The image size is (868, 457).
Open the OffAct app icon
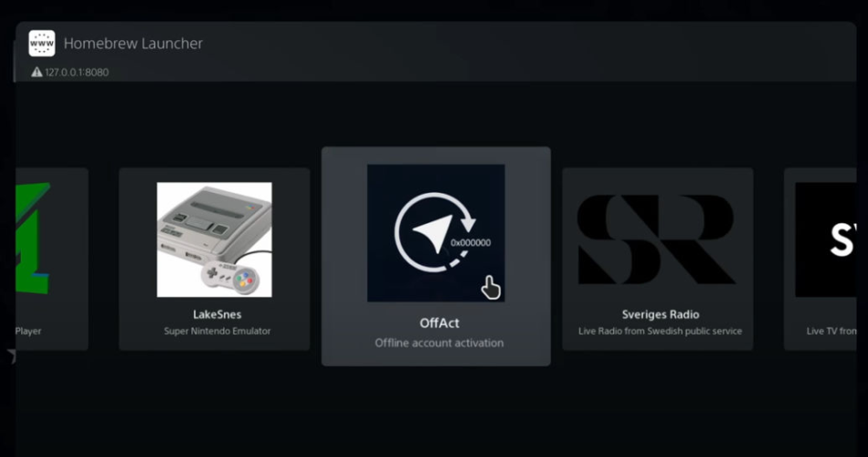[436, 233]
